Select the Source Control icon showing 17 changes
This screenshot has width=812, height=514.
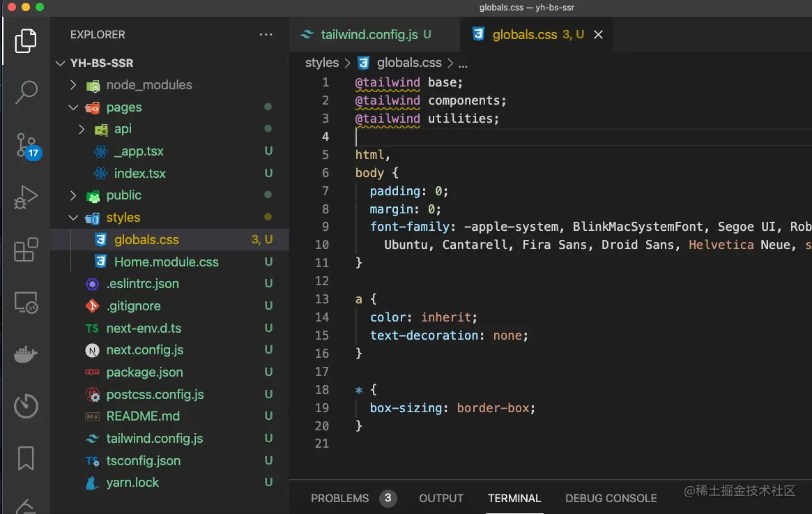click(x=26, y=143)
